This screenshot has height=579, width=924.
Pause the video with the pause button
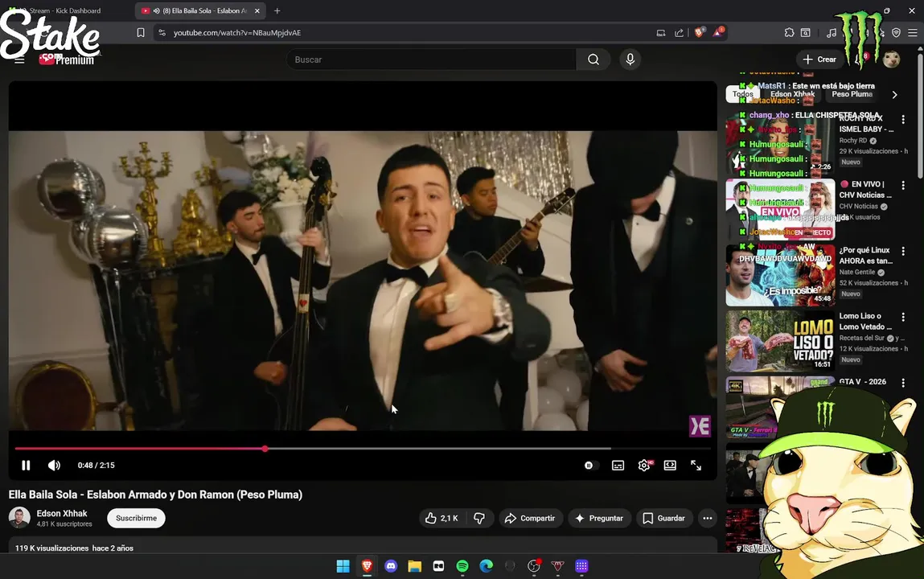26,466
